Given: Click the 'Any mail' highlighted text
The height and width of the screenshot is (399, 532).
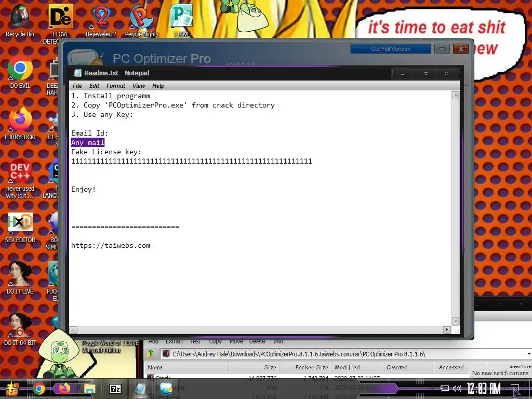Looking at the screenshot, I should coord(88,142).
